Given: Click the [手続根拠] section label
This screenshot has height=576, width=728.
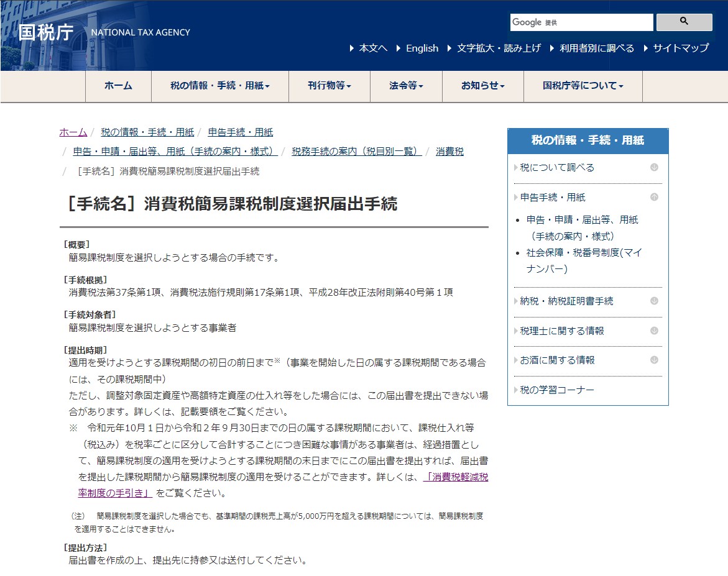Looking at the screenshot, I should (85, 280).
